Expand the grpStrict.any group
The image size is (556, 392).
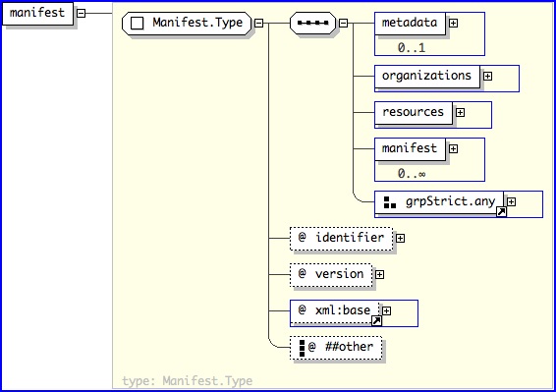click(x=512, y=201)
